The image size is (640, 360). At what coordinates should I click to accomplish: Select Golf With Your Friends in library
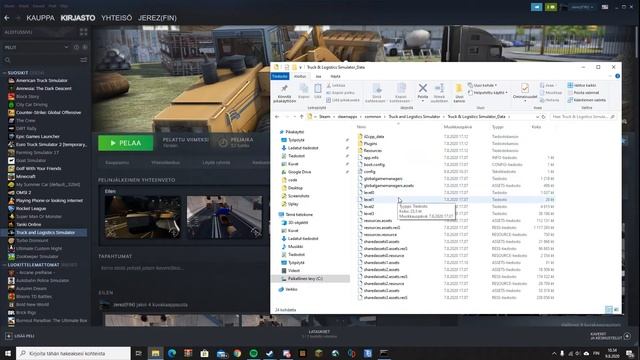point(38,168)
